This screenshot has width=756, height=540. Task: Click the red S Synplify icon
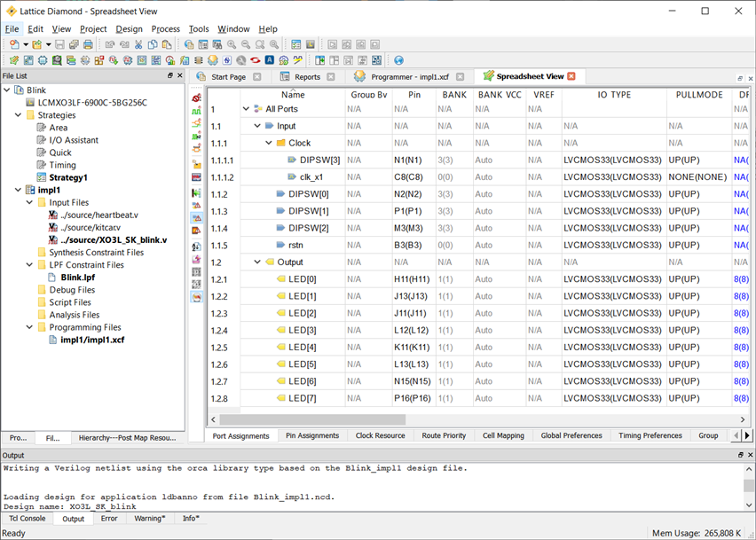[x=255, y=60]
